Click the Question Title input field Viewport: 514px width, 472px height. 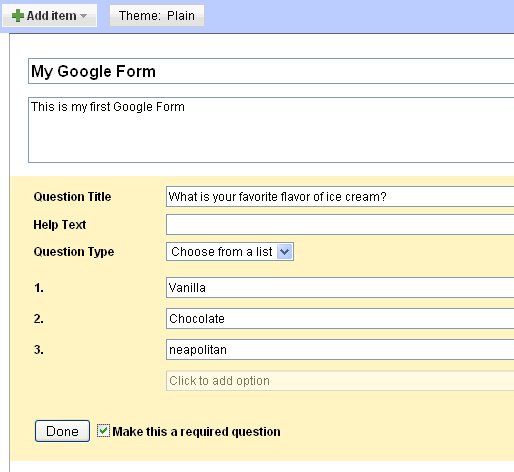click(x=340, y=197)
